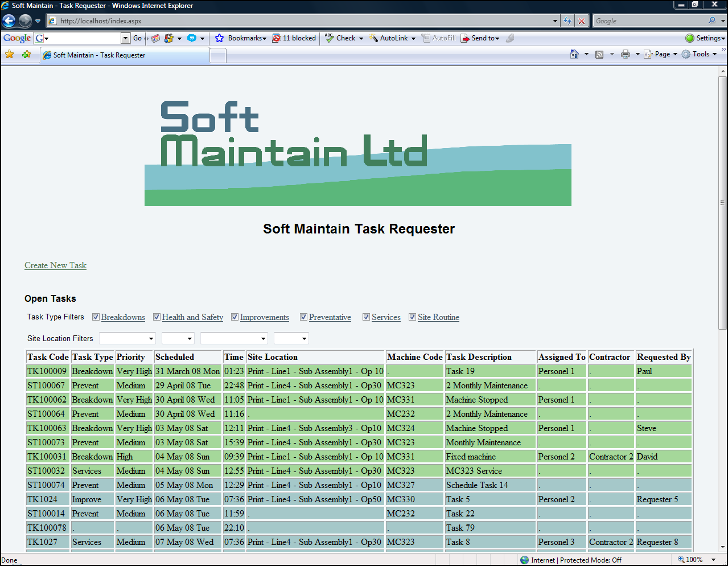Viewport: 728px width, 566px height.
Task: Click the RSS feeds icon
Action: [x=599, y=54]
